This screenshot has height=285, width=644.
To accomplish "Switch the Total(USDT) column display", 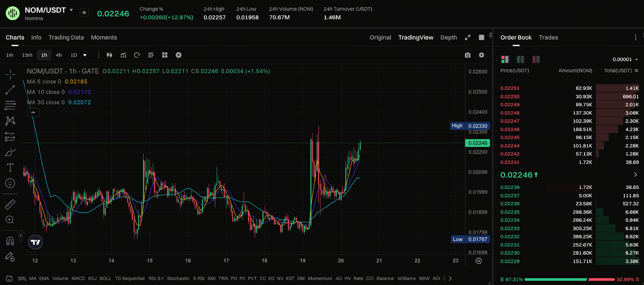I will pos(636,71).
